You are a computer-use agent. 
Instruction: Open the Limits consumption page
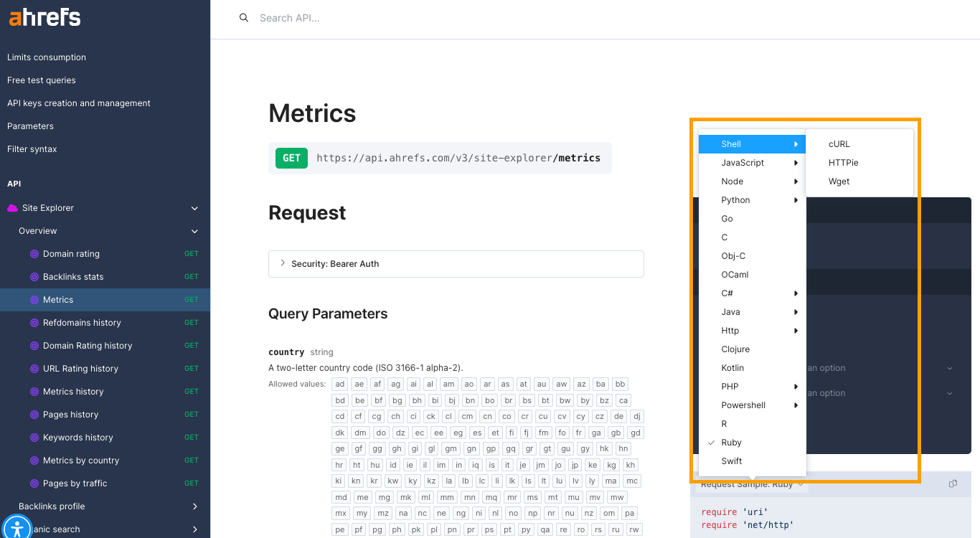tap(46, 57)
